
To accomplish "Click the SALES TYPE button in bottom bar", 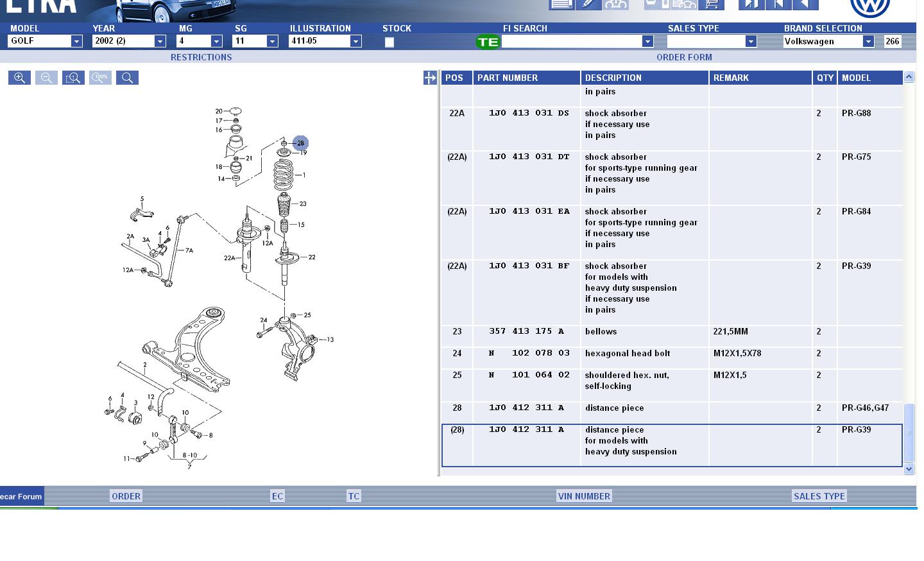I will pos(819,496).
